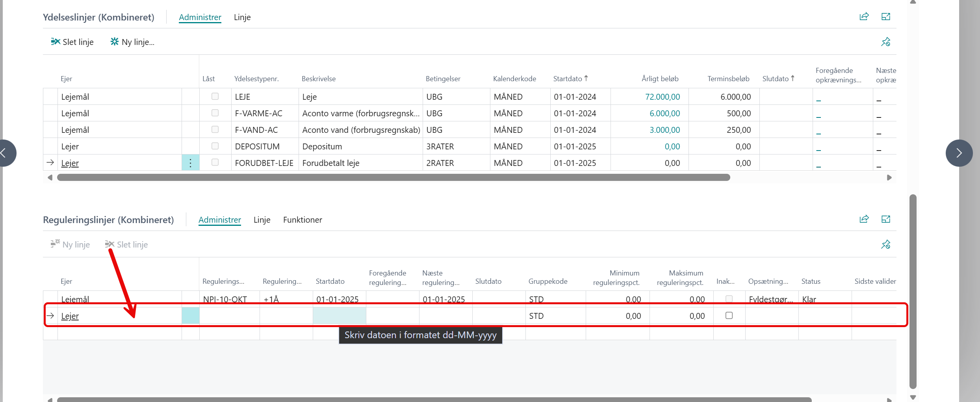Image resolution: width=980 pixels, height=402 pixels.
Task: Pin the Reguleringslinjer action toolbar
Action: (885, 244)
